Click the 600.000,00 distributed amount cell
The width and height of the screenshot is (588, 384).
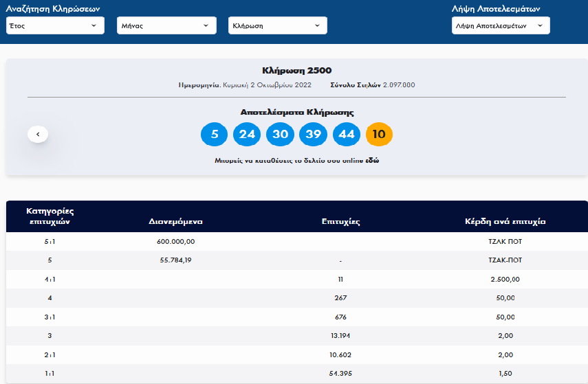[x=176, y=242]
